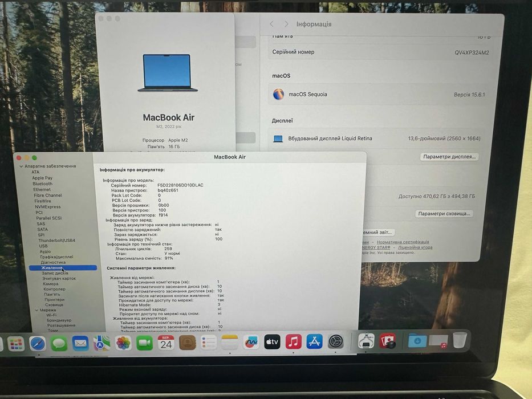
Task: Click System Information chip icon in Dock
Action: pyautogui.click(x=366, y=341)
